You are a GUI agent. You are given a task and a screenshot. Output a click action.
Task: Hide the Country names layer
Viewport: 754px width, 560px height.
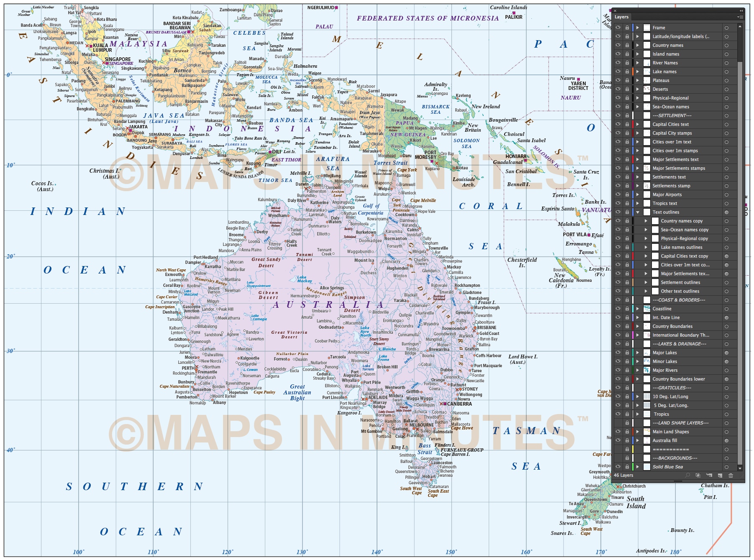618,45
